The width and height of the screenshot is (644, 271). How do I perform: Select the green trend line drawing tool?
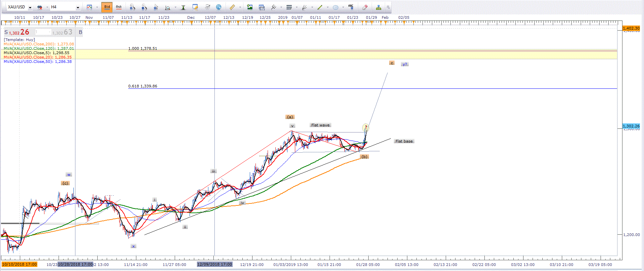coord(319,7)
